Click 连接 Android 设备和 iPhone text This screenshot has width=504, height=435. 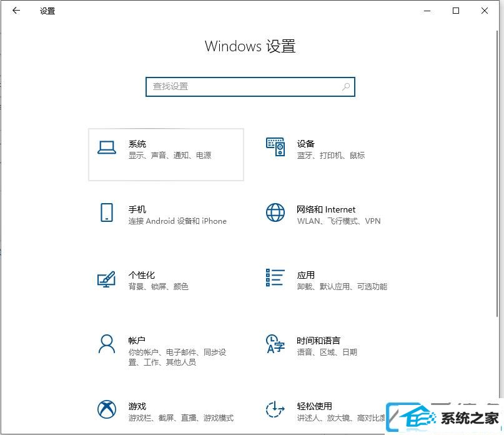click(x=177, y=221)
